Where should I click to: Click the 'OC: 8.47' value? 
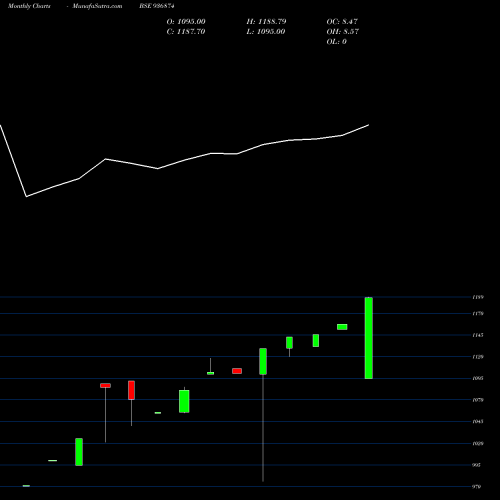coord(342,22)
